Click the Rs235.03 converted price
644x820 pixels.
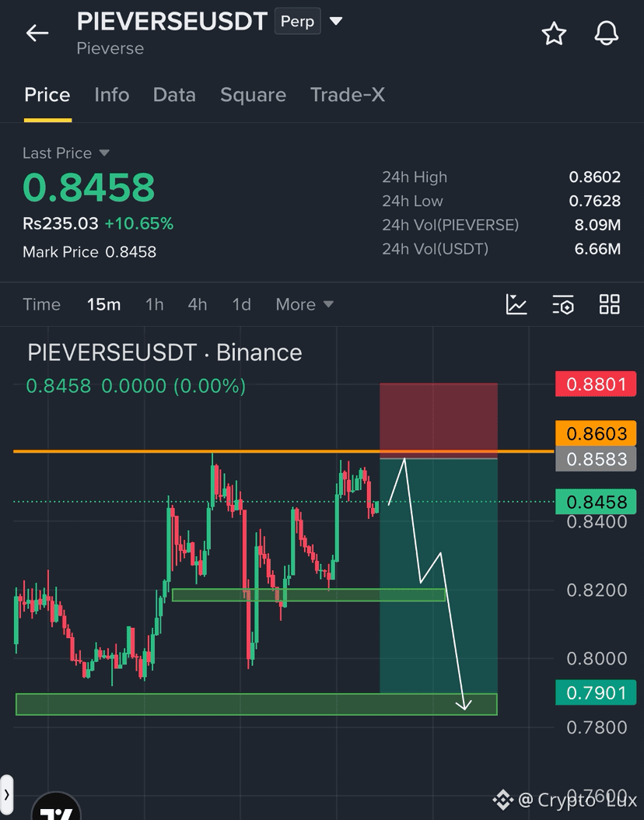[60, 224]
